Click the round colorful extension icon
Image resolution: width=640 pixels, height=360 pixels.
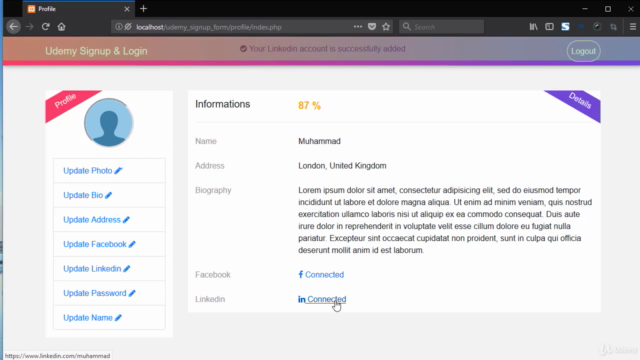point(597,27)
